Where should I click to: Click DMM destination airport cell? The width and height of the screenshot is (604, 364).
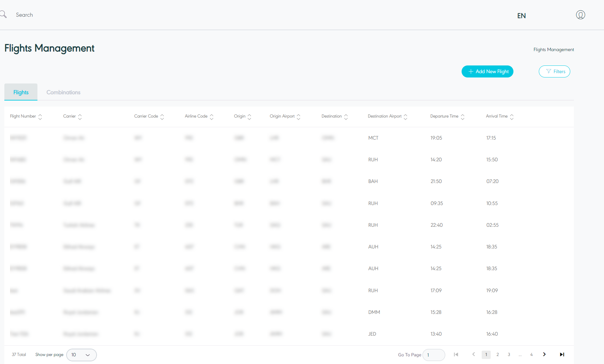point(374,312)
